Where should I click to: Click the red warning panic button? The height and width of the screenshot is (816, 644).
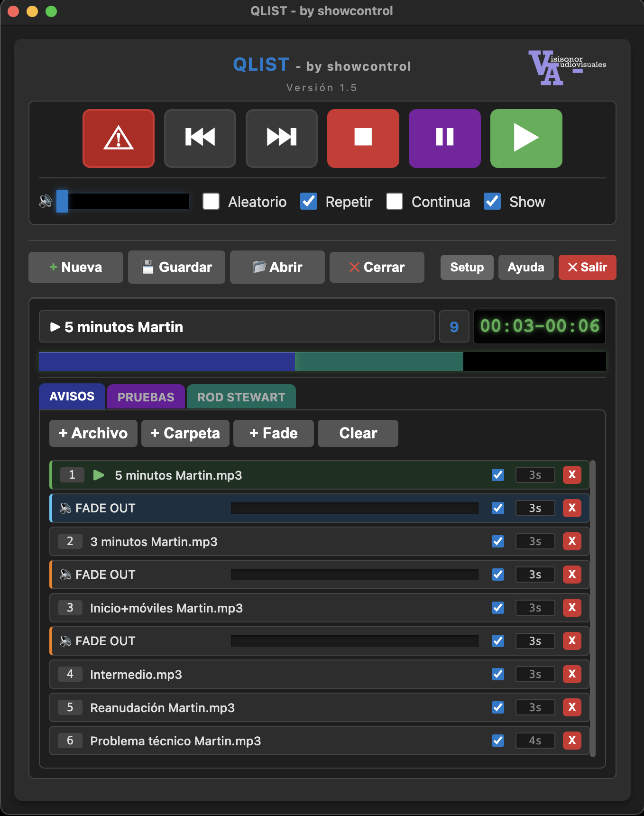tap(119, 139)
